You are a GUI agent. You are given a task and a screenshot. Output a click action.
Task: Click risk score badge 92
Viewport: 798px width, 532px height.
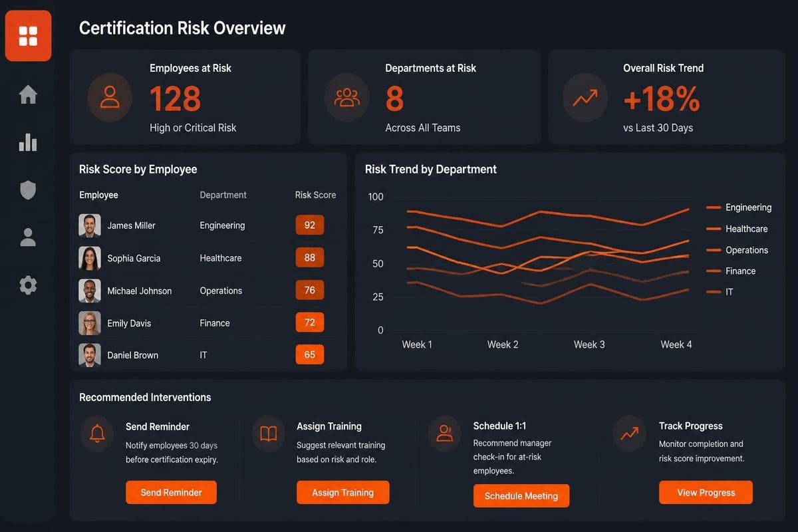[x=310, y=225]
